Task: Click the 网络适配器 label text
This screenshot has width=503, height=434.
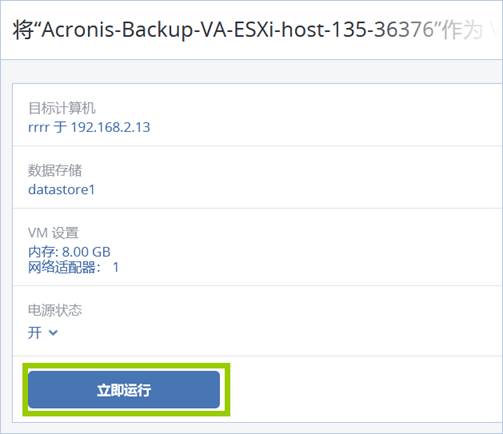Action: point(62,267)
